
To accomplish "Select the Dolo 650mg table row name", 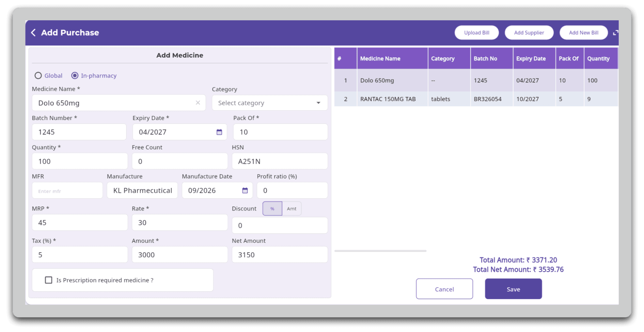I will click(x=377, y=80).
